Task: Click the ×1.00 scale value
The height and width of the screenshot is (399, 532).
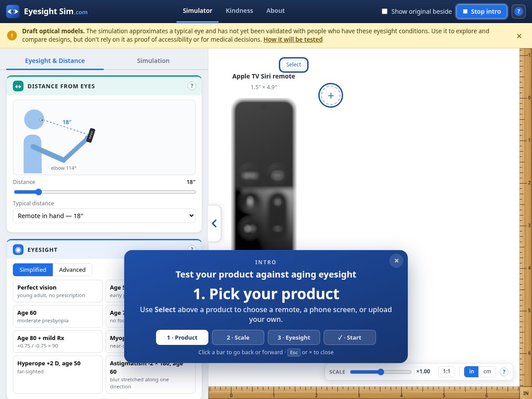Action: (423, 372)
